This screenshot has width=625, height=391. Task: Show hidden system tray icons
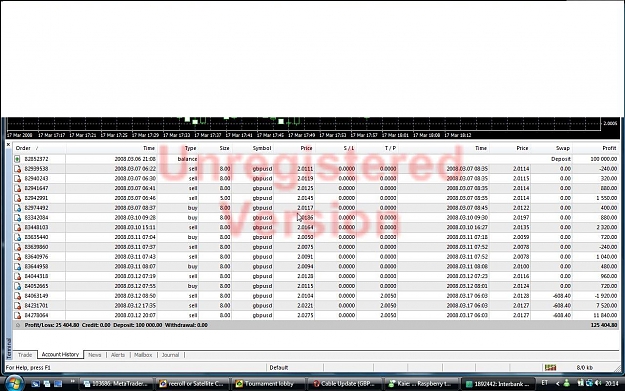point(557,383)
